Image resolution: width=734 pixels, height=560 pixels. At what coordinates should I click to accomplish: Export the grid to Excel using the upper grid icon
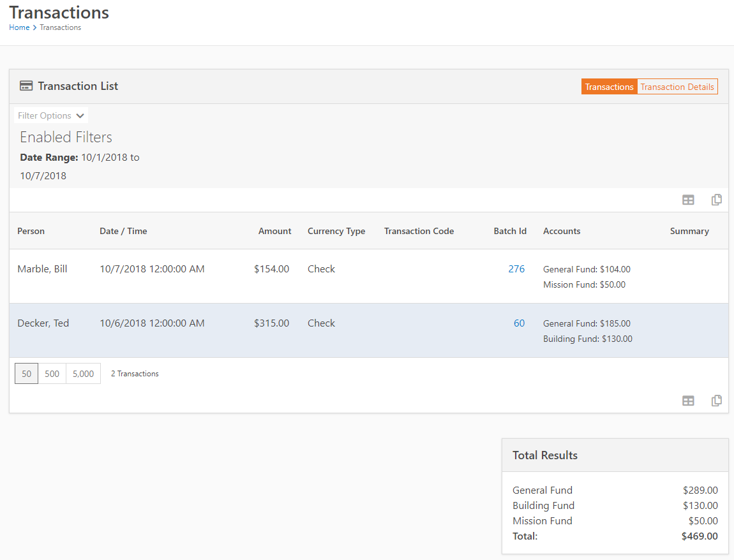(688, 200)
